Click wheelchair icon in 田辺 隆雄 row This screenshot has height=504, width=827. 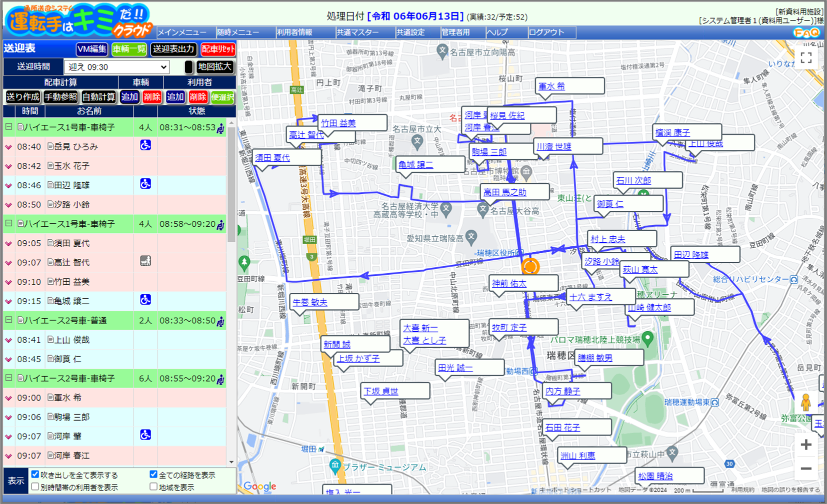click(x=145, y=183)
